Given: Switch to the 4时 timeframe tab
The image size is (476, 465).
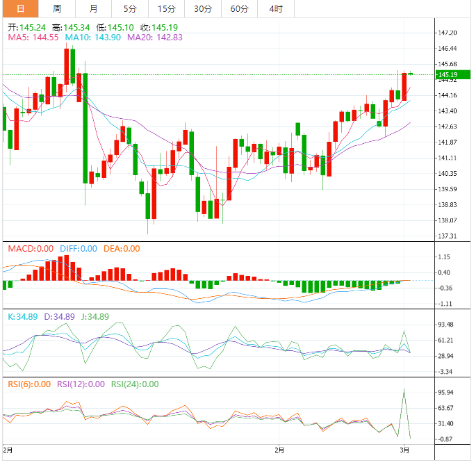Looking at the screenshot, I should coord(276,9).
